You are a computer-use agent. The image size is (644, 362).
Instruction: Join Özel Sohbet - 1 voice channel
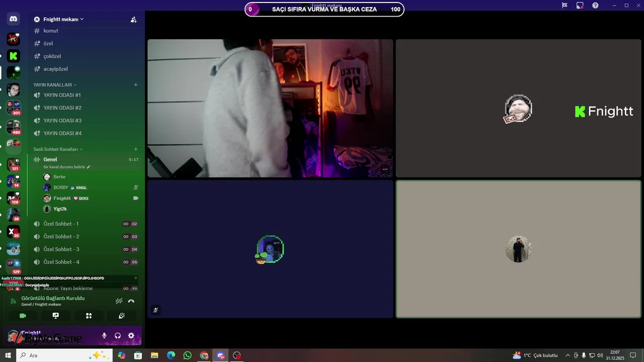[x=86, y=224]
